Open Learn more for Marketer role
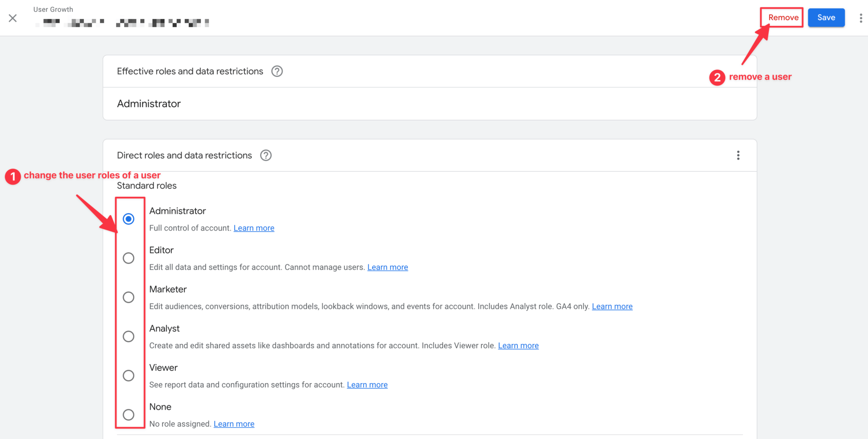The image size is (868, 439). coord(612,306)
